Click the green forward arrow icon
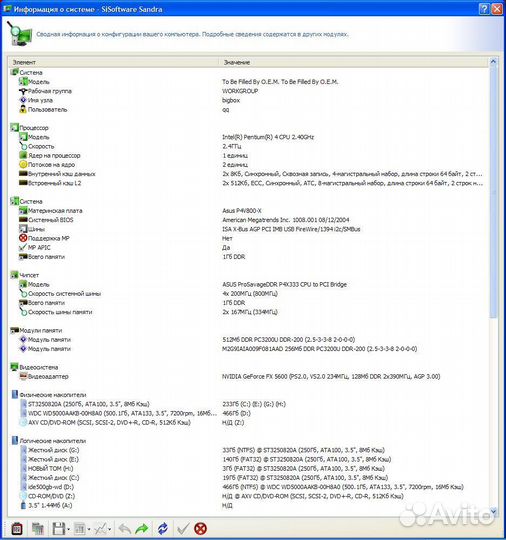Viewport: 506px width, 540px height. [141, 528]
